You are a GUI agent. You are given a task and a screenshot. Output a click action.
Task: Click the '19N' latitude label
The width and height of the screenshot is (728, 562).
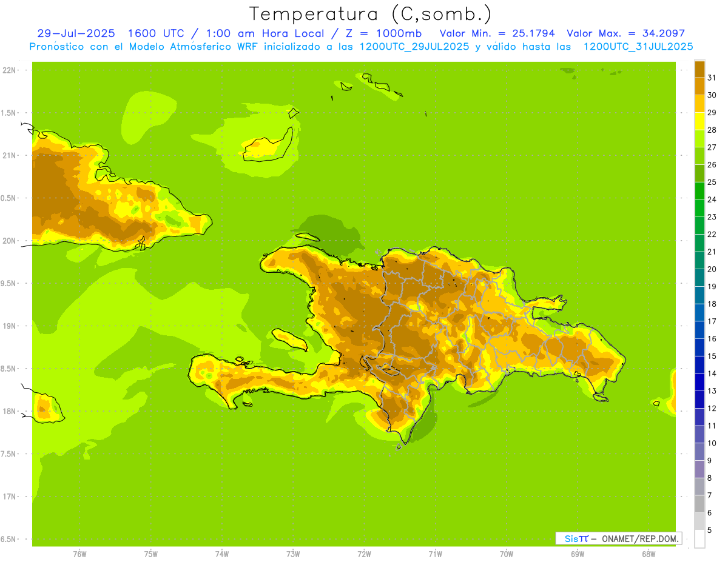(x=8, y=326)
